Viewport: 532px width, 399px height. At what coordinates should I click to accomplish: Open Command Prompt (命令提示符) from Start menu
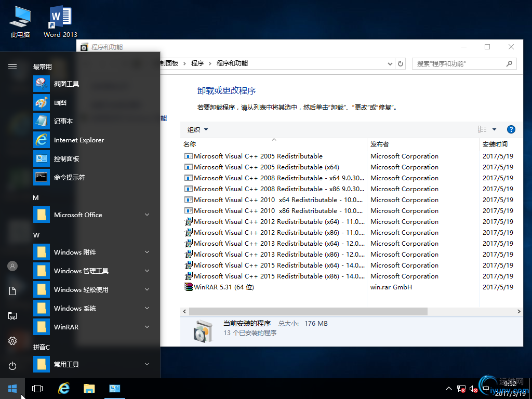92,177
